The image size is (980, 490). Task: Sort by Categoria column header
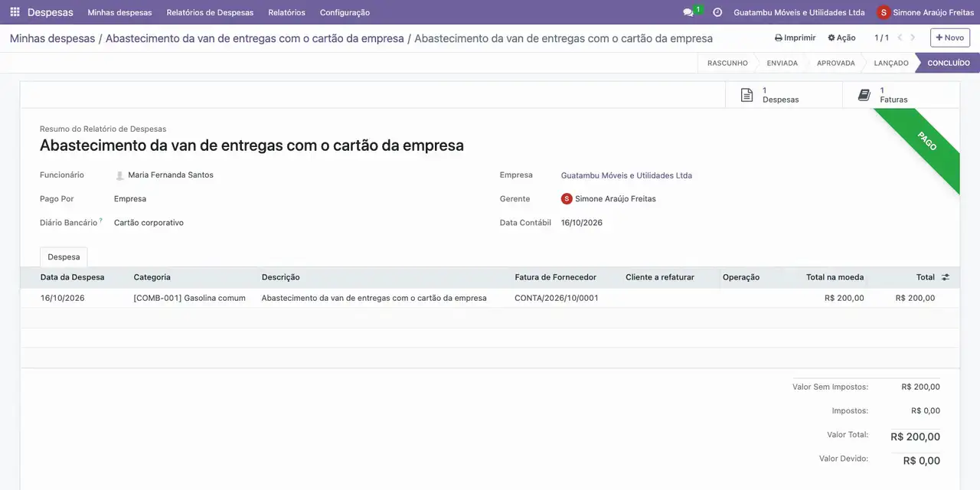152,277
